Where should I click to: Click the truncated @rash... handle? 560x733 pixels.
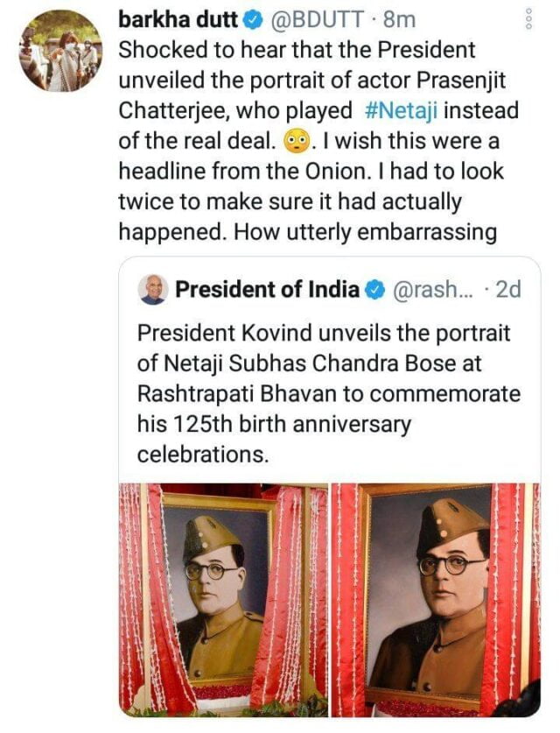pyautogui.click(x=430, y=289)
